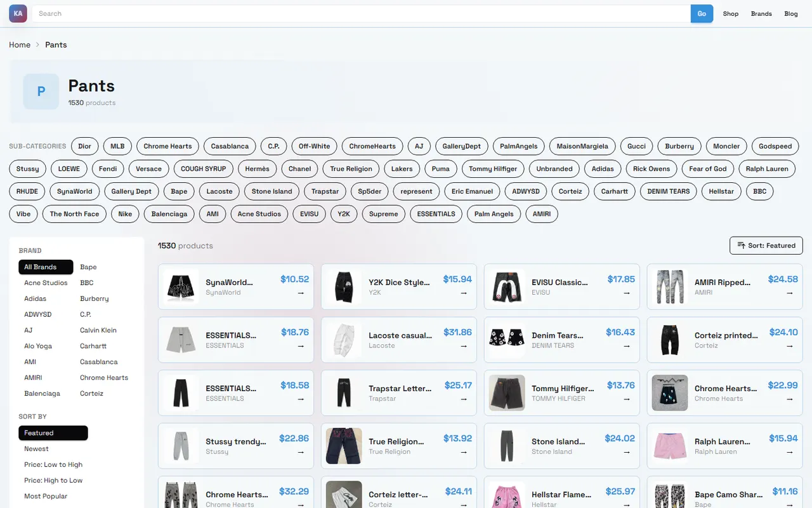Select Most Popular sort option
This screenshot has width=812, height=508.
coord(53,497)
